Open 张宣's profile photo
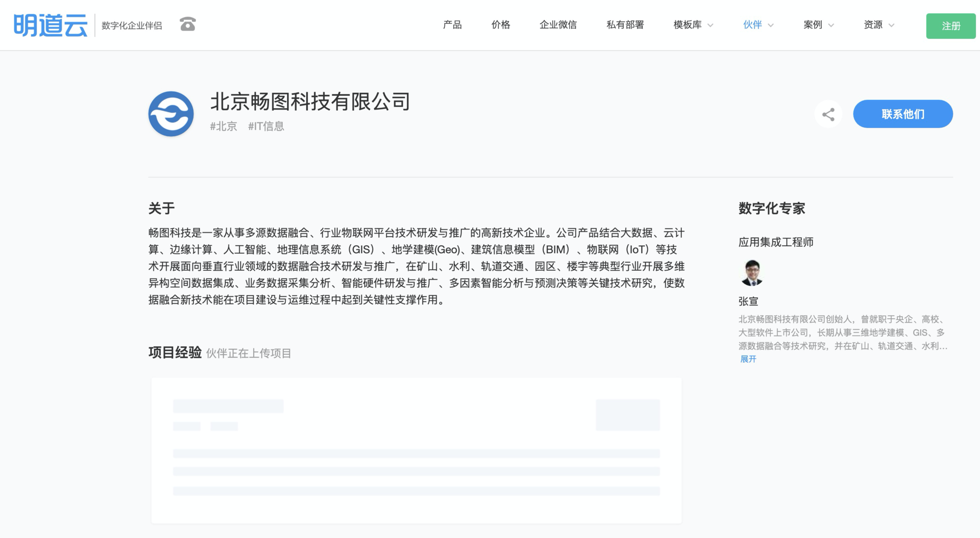The image size is (980, 538). point(752,272)
